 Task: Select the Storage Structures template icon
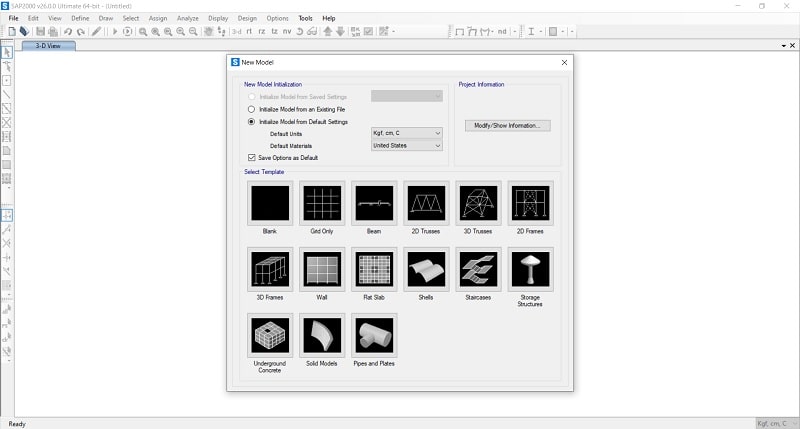(x=530, y=269)
